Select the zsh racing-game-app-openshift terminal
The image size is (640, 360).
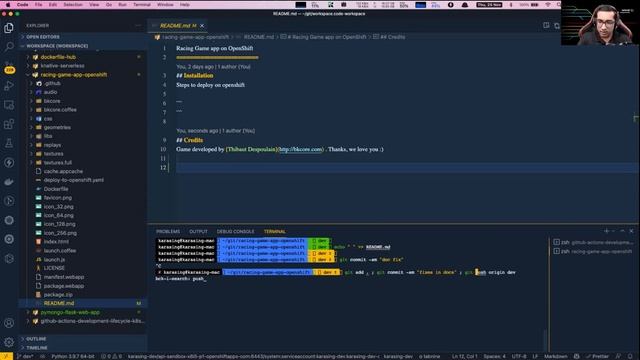[593, 251]
